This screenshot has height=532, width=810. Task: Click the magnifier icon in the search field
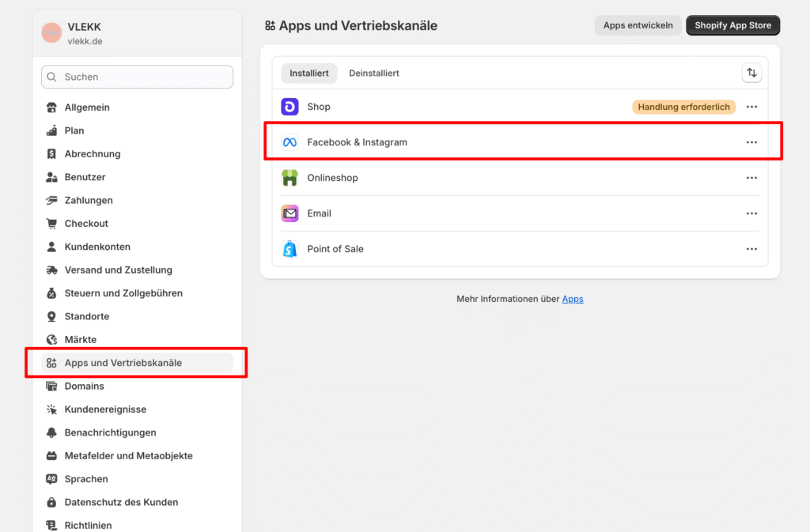click(x=51, y=77)
